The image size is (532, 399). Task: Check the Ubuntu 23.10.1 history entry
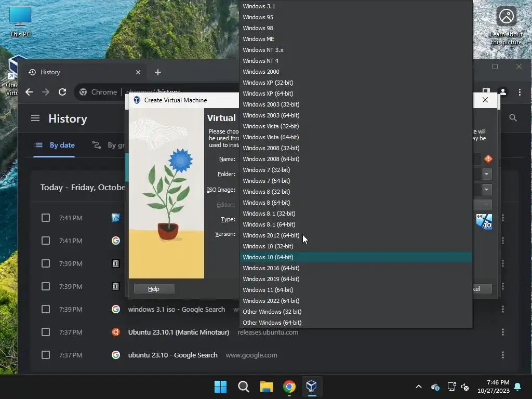pos(46,332)
